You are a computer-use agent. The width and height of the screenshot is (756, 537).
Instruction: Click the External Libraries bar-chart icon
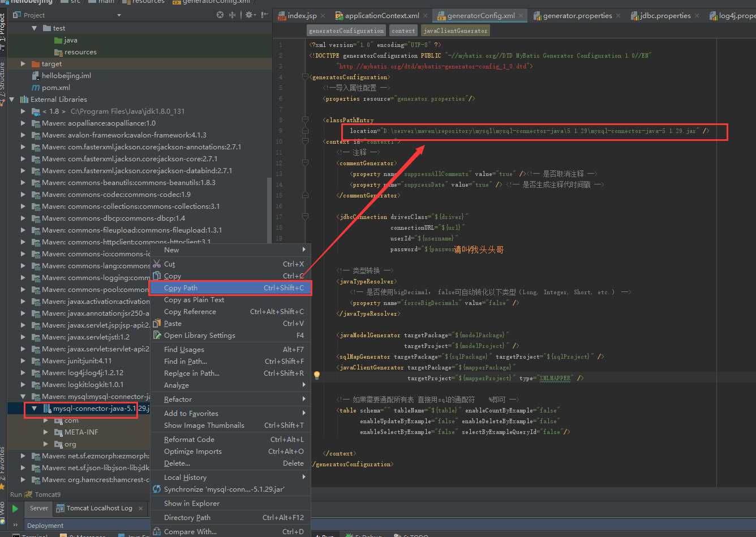pos(24,99)
